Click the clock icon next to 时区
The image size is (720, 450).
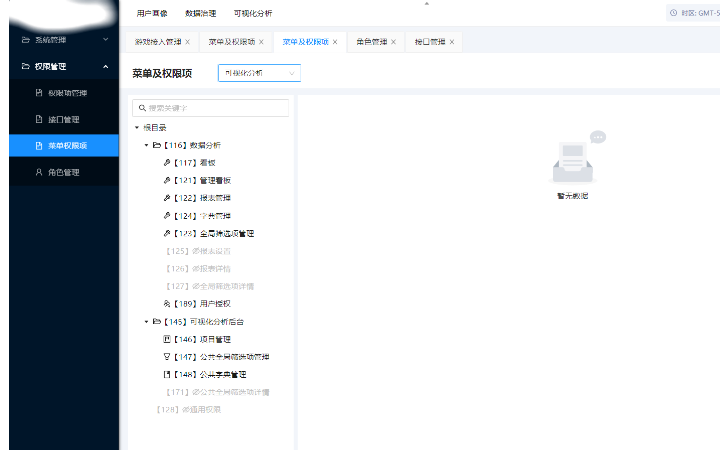pos(674,13)
